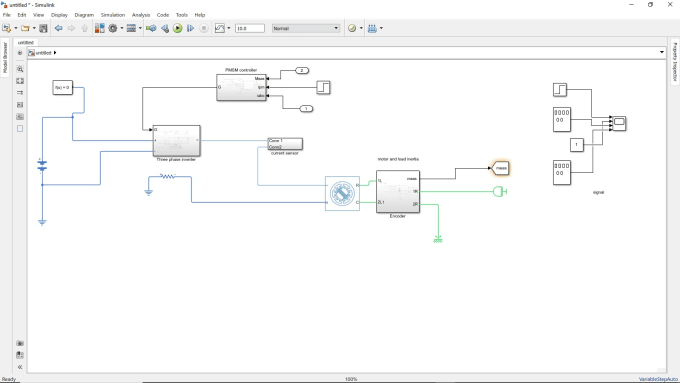Open the Diagram menu
This screenshot has width=680, height=383.
point(84,15)
